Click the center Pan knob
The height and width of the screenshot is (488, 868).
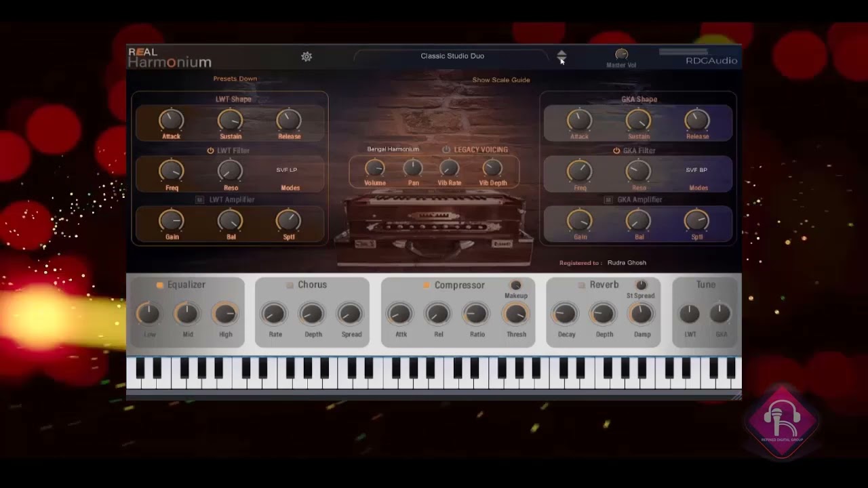(412, 168)
